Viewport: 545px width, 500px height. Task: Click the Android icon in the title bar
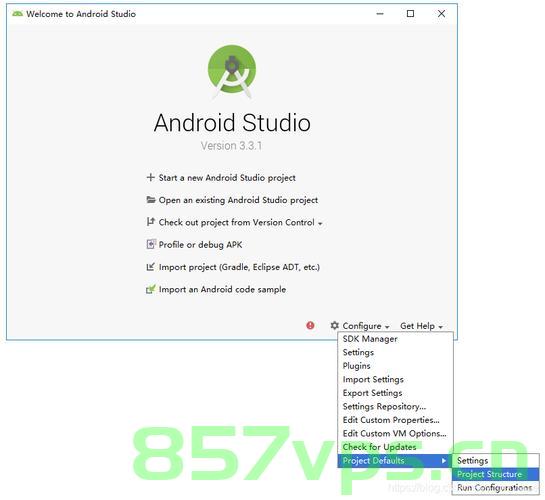point(17,14)
